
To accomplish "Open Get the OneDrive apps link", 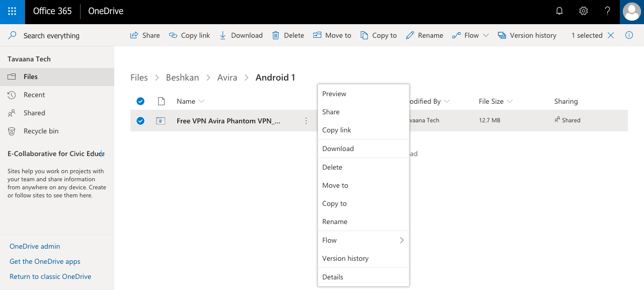I will coord(45,261).
